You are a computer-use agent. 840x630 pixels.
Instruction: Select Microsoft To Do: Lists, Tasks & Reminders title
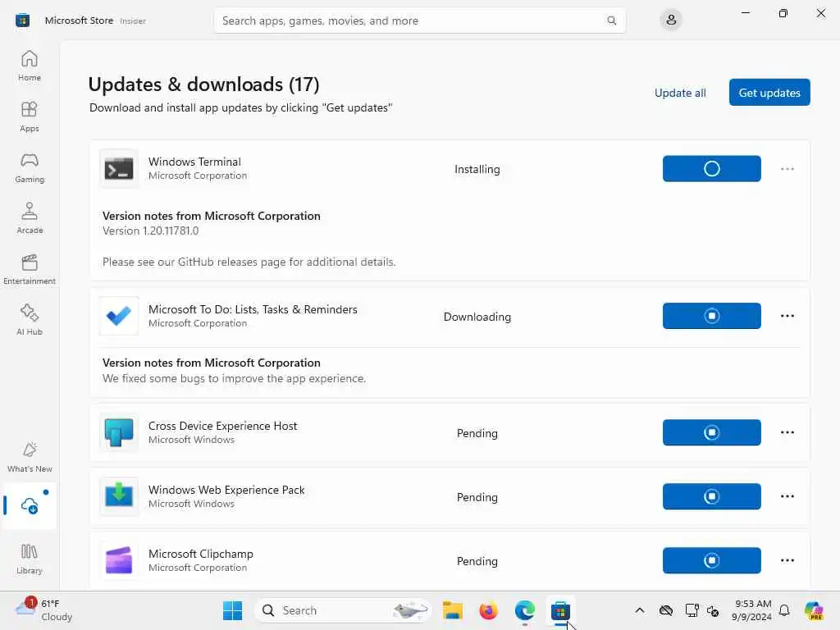pyautogui.click(x=253, y=309)
